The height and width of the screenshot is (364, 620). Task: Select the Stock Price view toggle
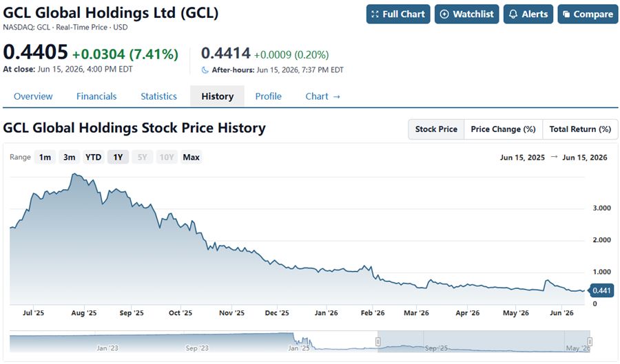coord(436,129)
